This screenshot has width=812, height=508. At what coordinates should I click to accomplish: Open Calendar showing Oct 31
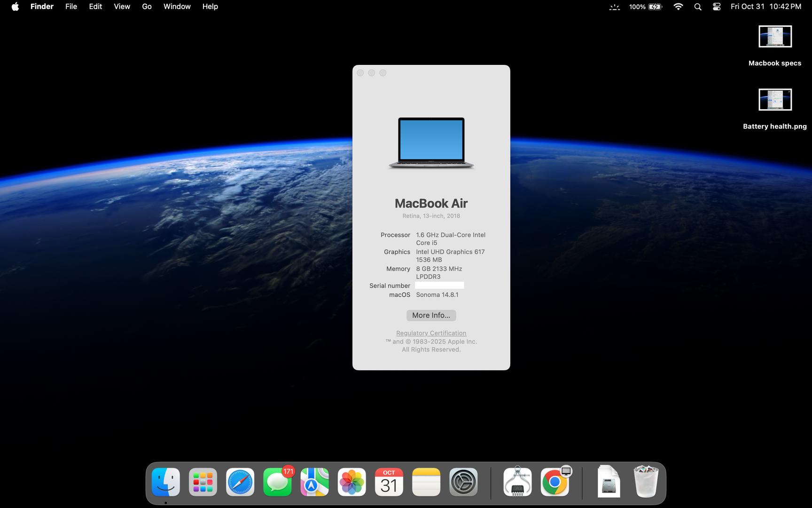point(389,482)
